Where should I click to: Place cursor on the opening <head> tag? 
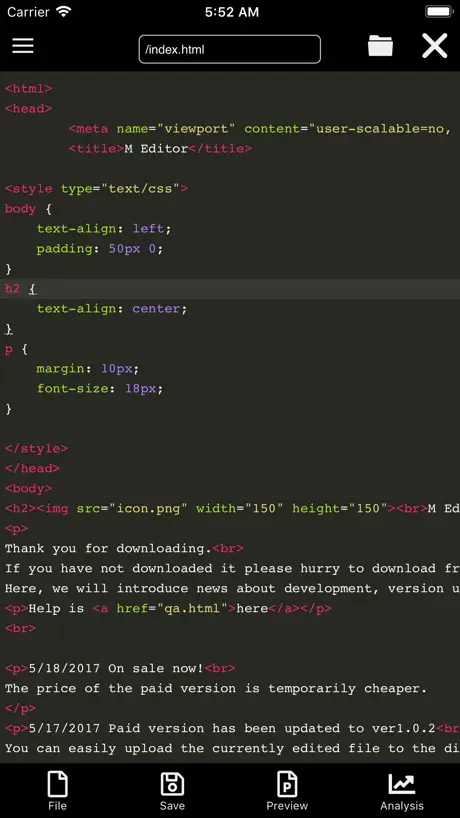point(29,109)
